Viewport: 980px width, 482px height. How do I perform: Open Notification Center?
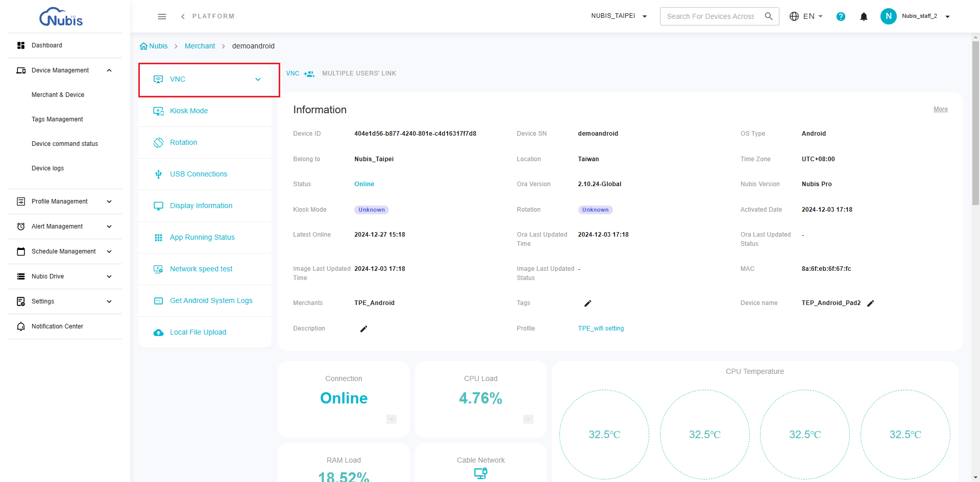pyautogui.click(x=65, y=326)
